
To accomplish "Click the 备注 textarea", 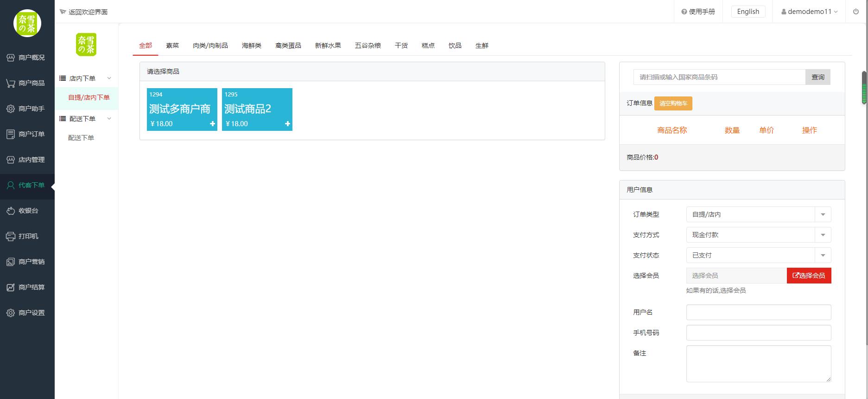I will (759, 364).
